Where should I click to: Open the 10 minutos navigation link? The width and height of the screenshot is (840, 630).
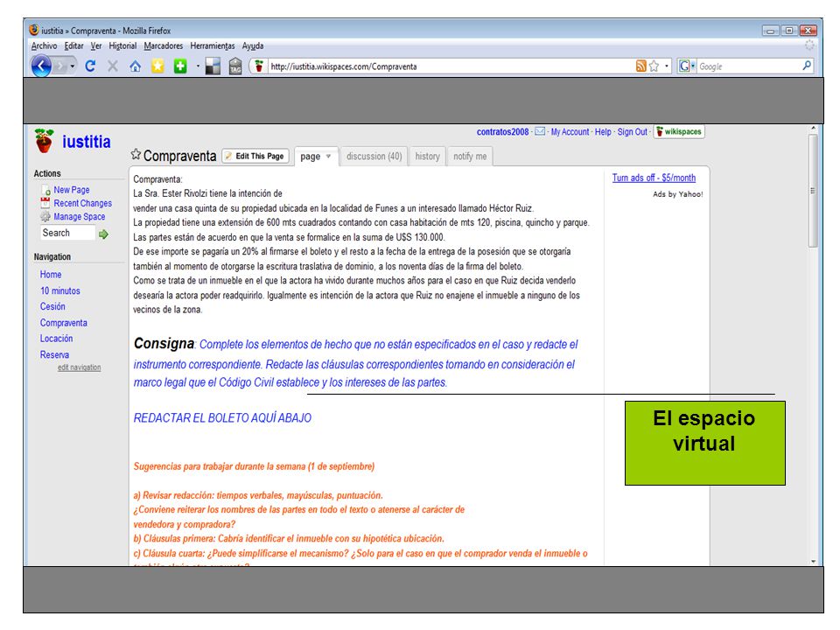[60, 290]
